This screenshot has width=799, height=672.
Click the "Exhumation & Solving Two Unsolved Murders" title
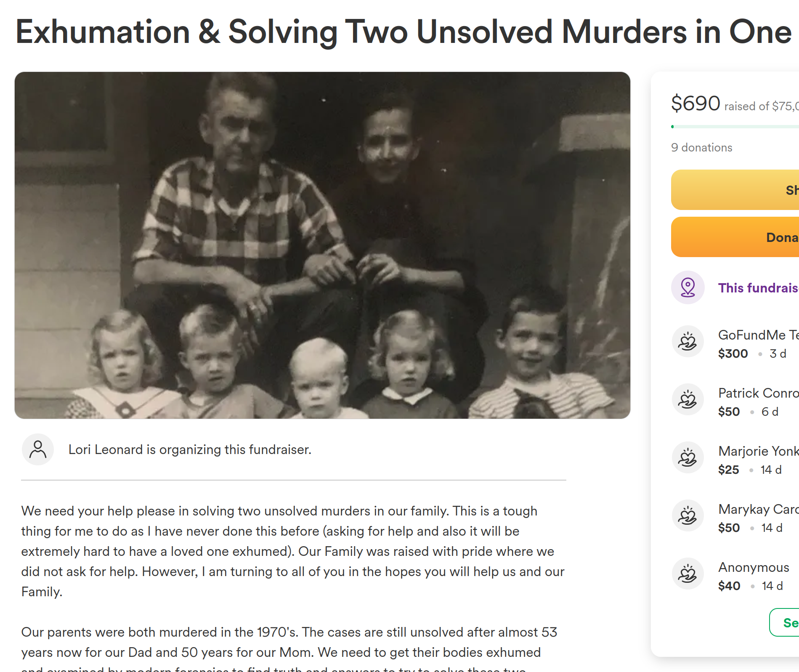pyautogui.click(x=403, y=32)
